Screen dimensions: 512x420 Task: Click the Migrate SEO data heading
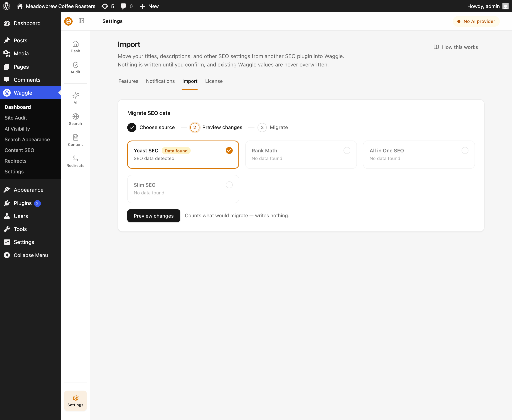pyautogui.click(x=149, y=113)
